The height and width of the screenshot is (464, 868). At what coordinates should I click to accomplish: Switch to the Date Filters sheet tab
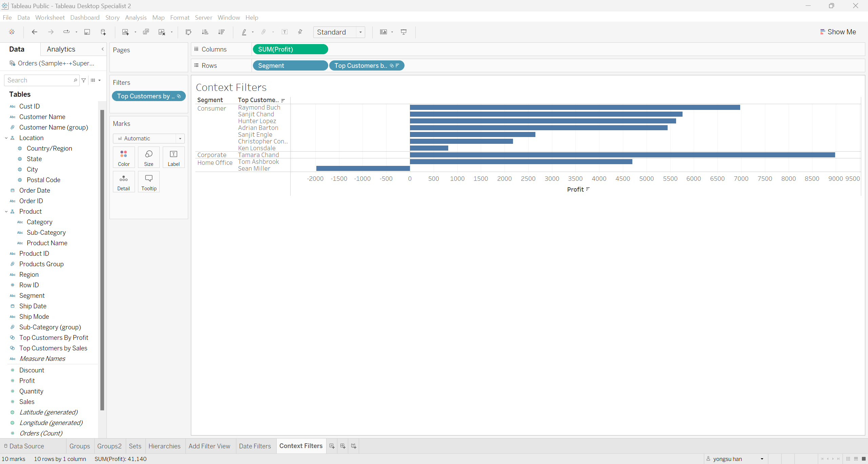(x=255, y=446)
